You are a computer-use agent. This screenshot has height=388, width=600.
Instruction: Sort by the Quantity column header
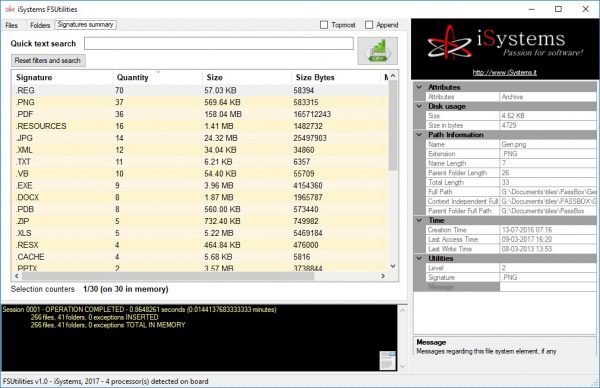click(158, 77)
